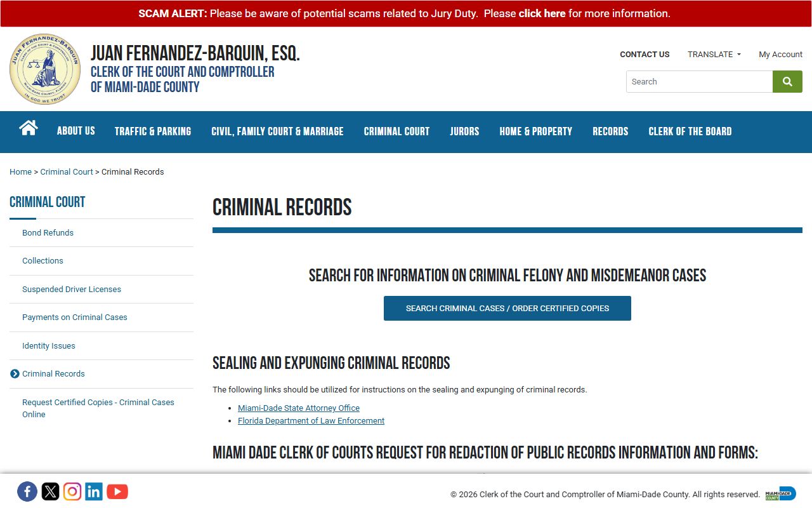Open Bond Refunds in the sidebar
The height and width of the screenshot is (508, 812).
48,233
